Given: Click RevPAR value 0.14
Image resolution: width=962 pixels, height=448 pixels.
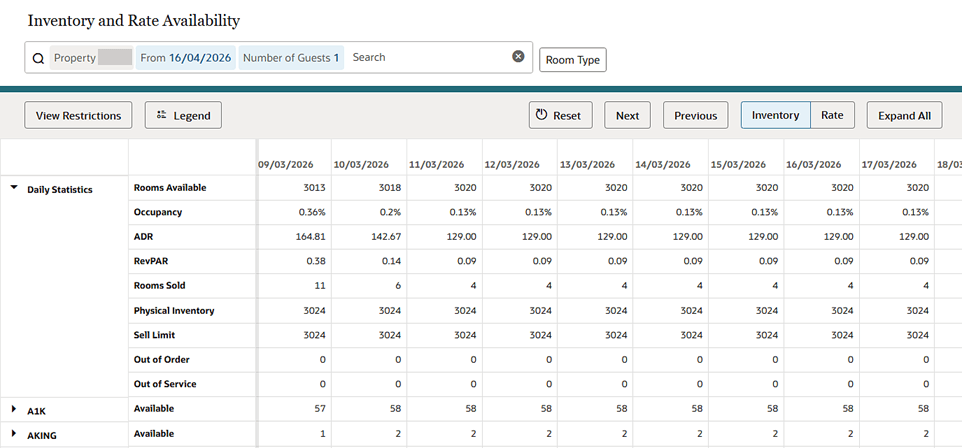Looking at the screenshot, I should tap(392, 261).
